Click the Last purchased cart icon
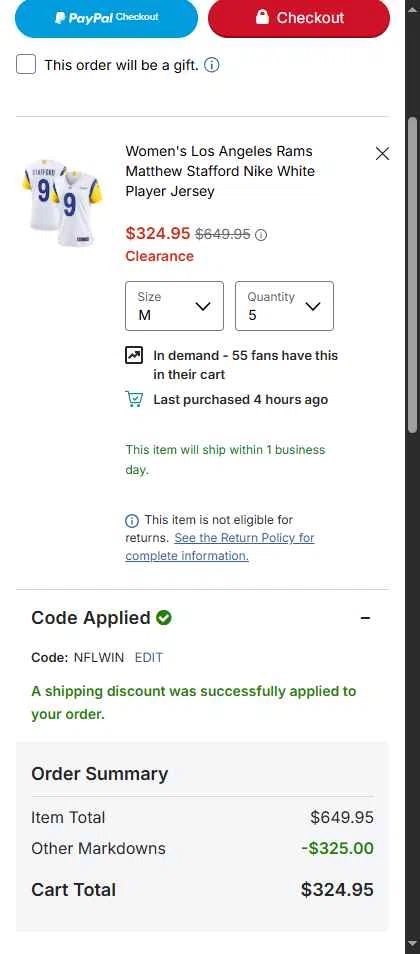The height and width of the screenshot is (954, 420). coord(134,399)
